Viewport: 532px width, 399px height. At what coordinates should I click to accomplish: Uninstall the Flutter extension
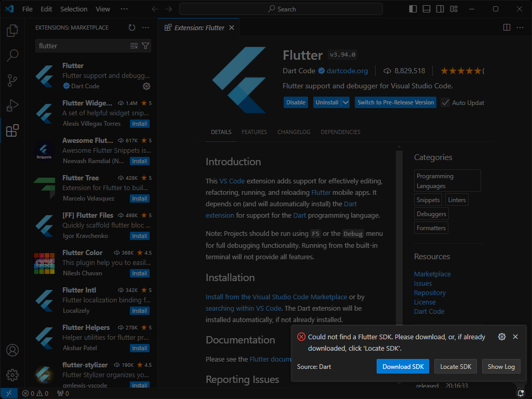[327, 102]
